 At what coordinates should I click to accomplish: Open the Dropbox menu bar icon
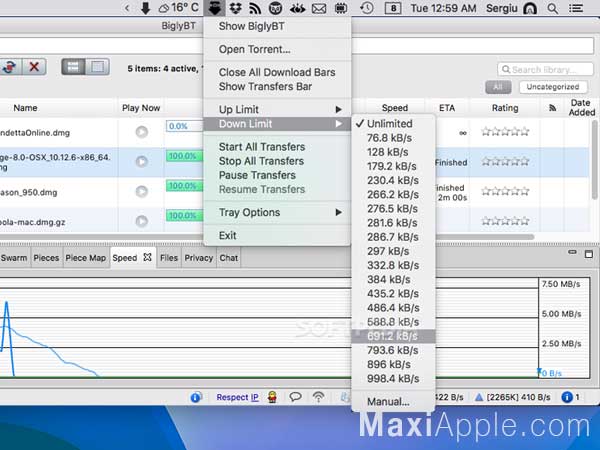coord(235,8)
